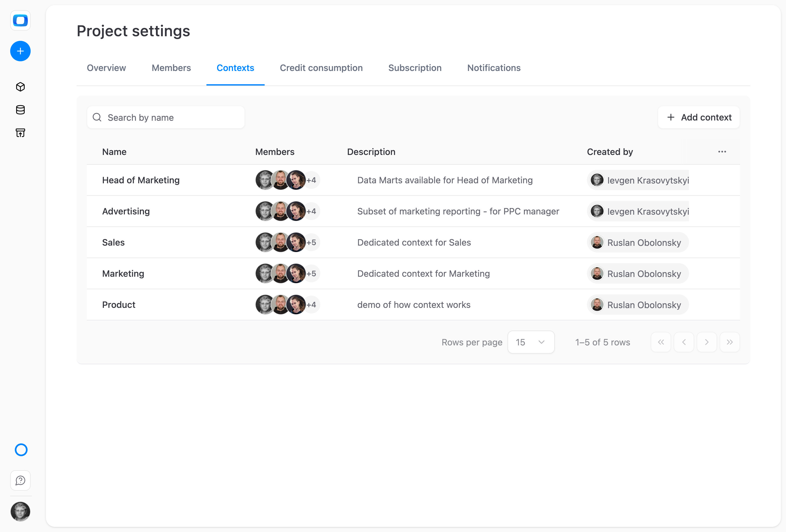This screenshot has height=532, width=786.
Task: Go to the first page of rows
Action: pyautogui.click(x=661, y=342)
